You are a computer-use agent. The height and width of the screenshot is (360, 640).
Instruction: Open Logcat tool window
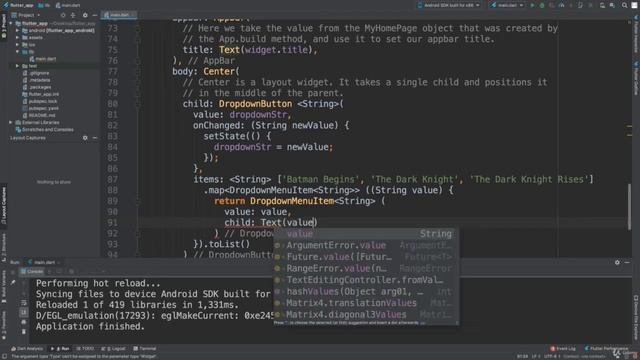click(114, 349)
